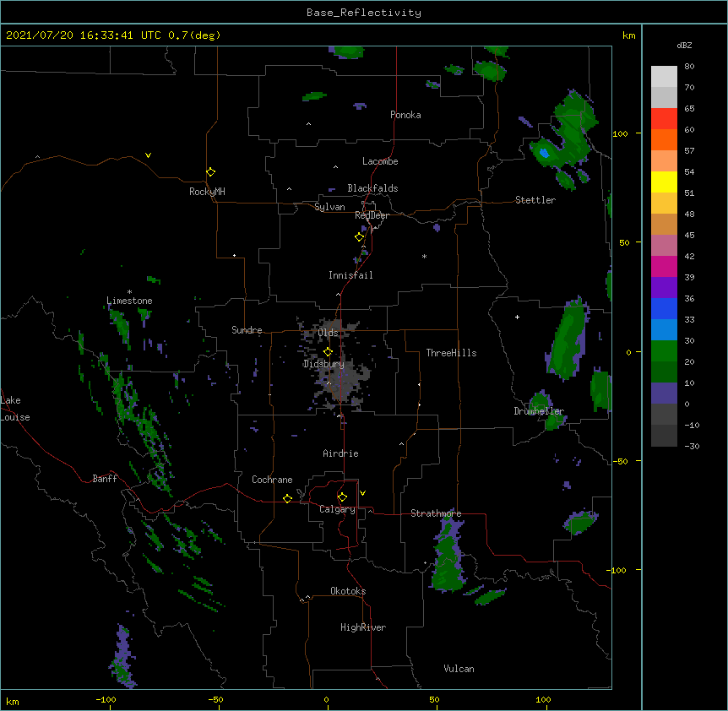Click the Calgary city label

pos(338,509)
